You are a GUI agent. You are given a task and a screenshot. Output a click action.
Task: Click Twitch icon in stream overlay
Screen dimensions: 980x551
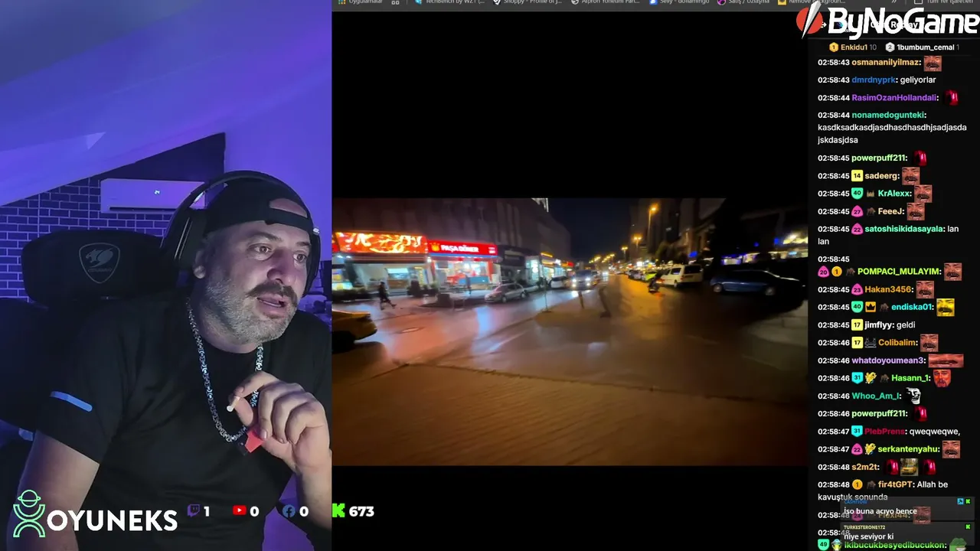[194, 511]
